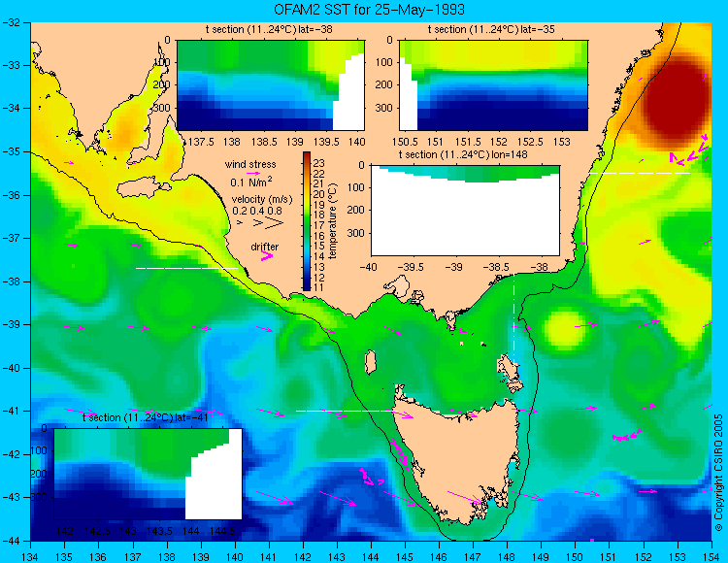Viewport: 728px width, 563px height.
Task: Select heading "t section (11..24°C) lat=-41"
Action: coord(145,417)
